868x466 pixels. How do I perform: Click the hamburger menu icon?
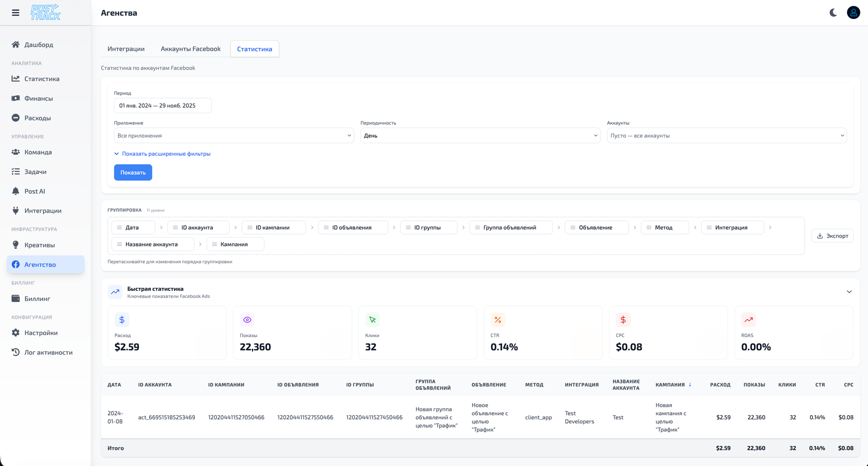click(x=16, y=13)
